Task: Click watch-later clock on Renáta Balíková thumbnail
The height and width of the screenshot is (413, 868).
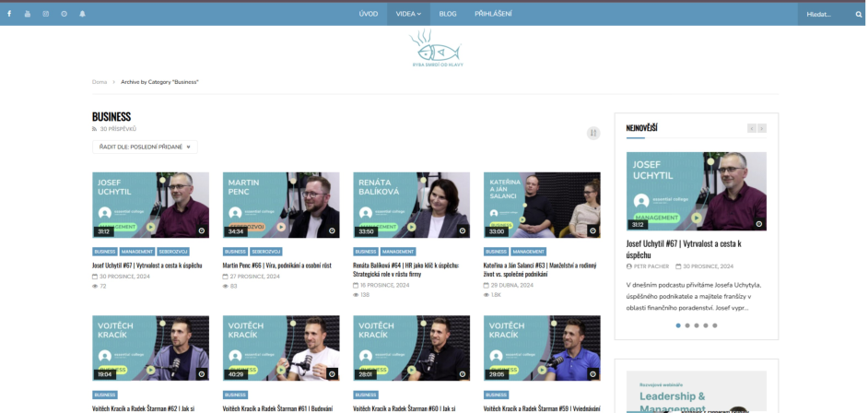Action: pyautogui.click(x=463, y=230)
